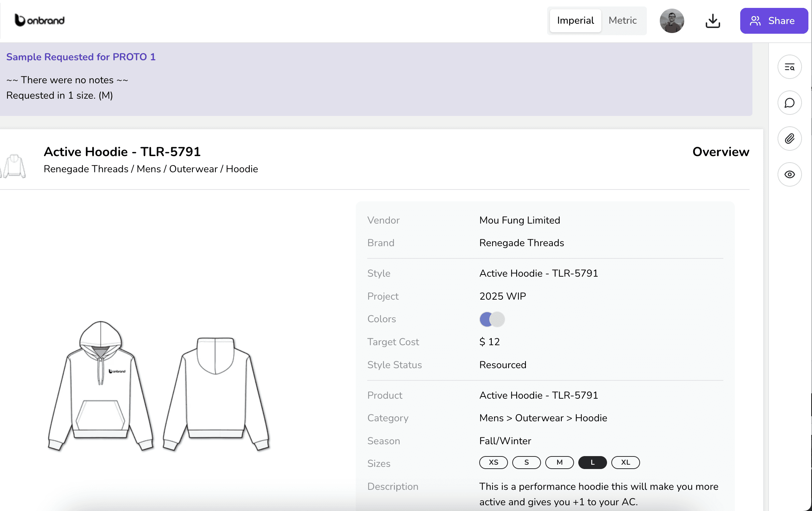This screenshot has width=812, height=511.
Task: Open the attachments paperclip icon
Action: [x=789, y=139]
